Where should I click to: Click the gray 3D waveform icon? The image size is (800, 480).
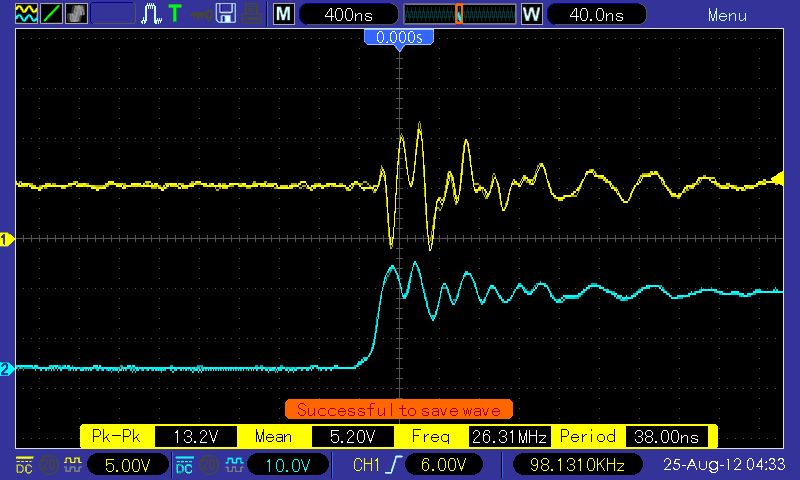click(x=76, y=13)
